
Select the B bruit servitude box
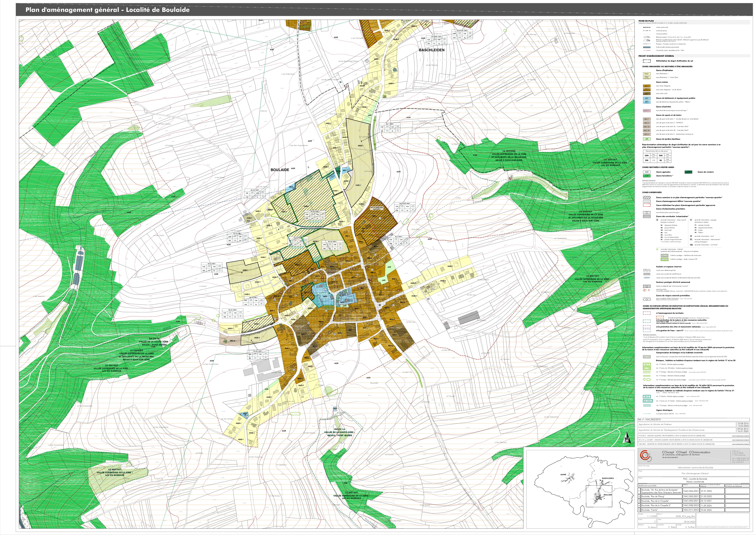(x=691, y=236)
